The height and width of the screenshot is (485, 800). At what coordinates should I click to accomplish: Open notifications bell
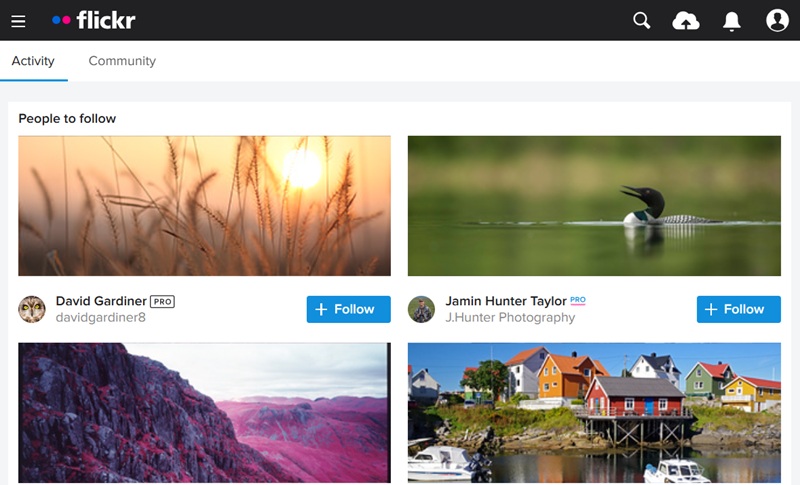point(732,21)
